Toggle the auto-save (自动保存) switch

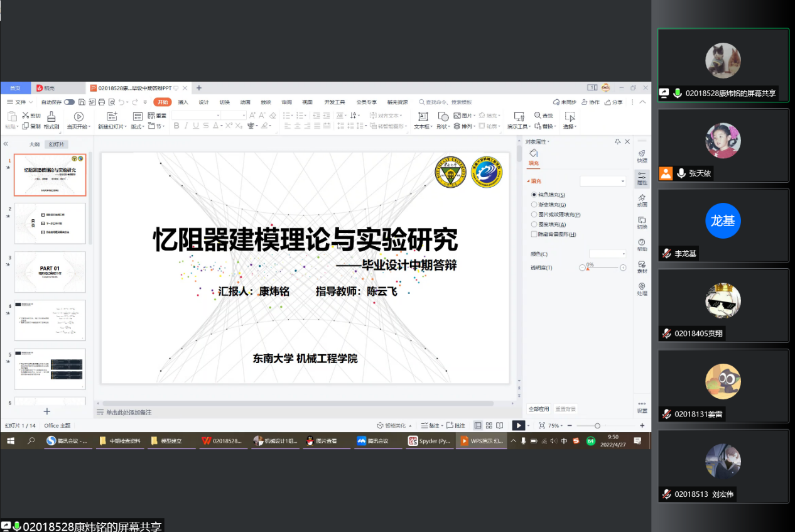point(69,102)
